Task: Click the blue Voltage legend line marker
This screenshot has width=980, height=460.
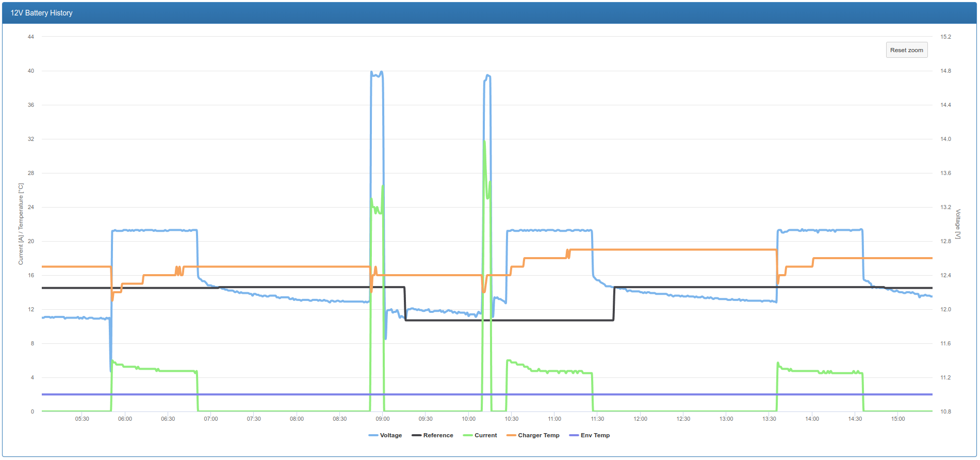Action: [x=373, y=435]
